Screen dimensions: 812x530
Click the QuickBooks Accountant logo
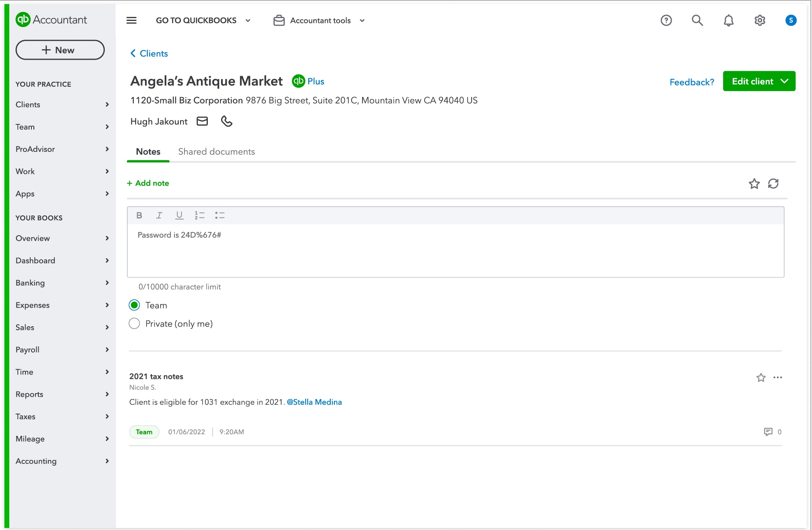tap(51, 20)
